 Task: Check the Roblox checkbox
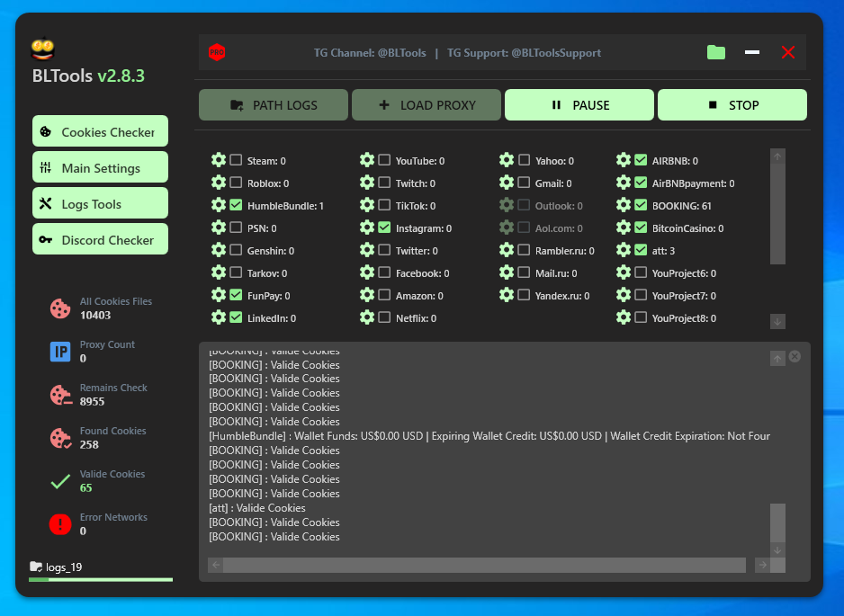tap(236, 183)
